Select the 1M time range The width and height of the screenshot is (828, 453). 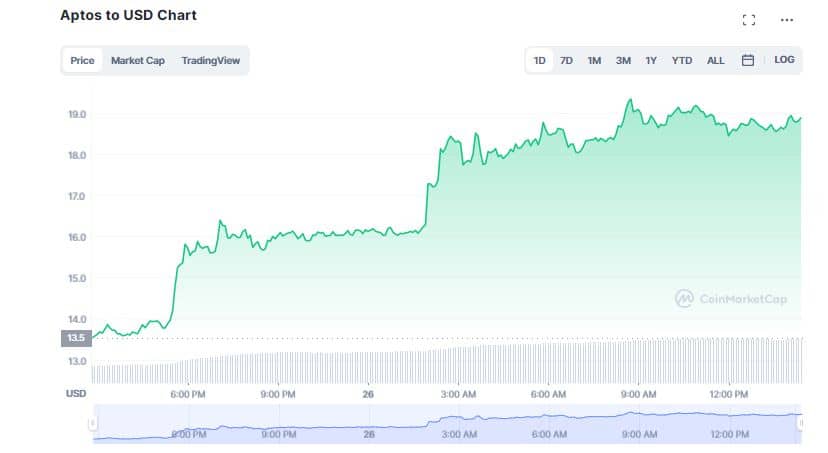(594, 61)
